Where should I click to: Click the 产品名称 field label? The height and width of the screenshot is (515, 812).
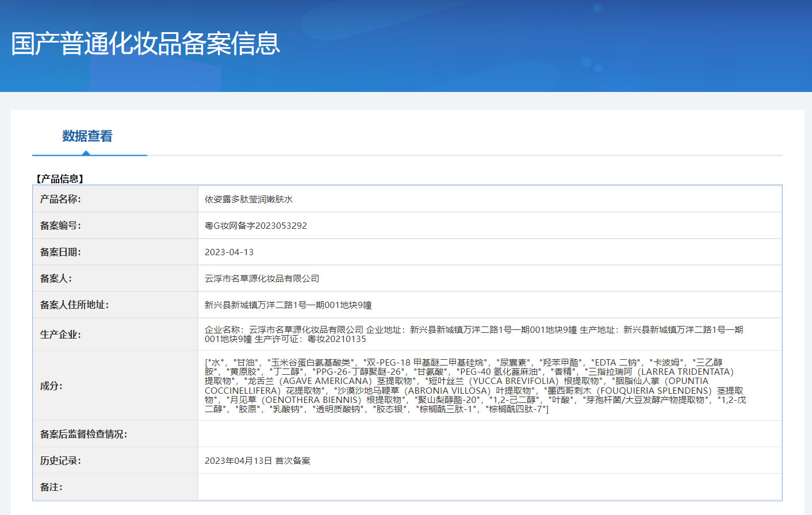[60, 199]
